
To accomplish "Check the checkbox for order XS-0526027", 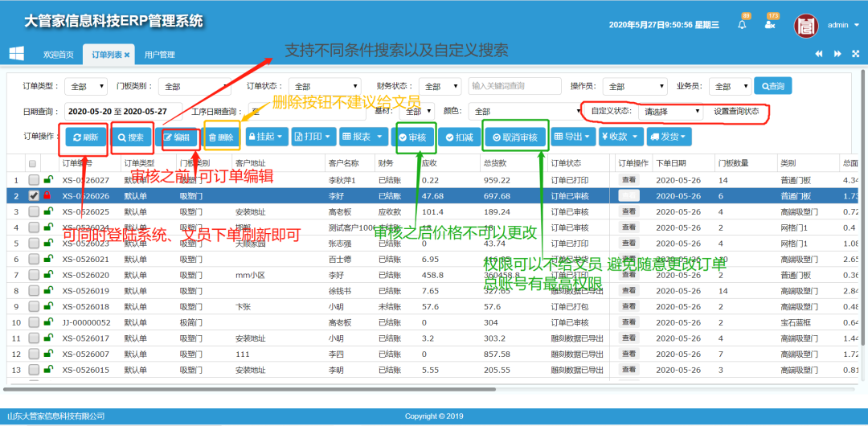I will point(34,181).
